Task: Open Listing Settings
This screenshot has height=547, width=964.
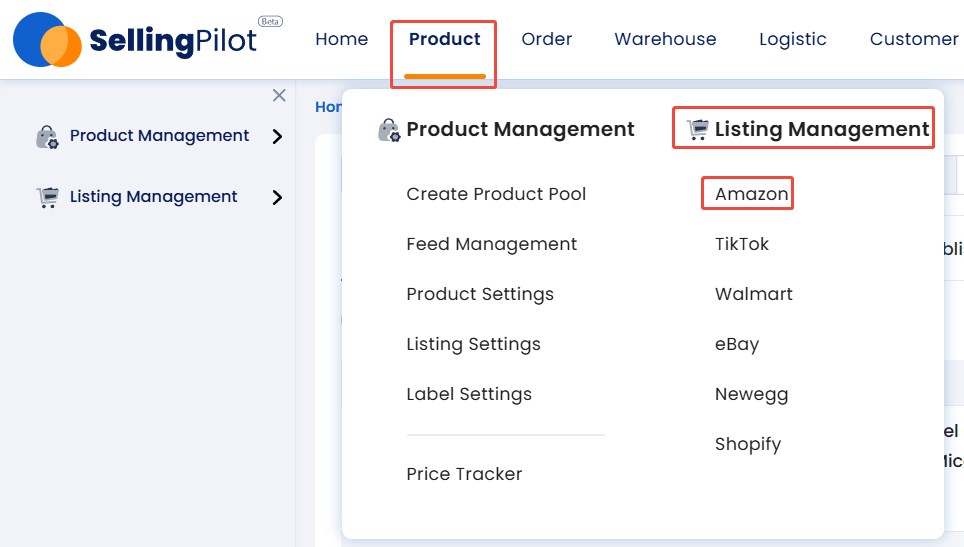Action: [x=473, y=344]
